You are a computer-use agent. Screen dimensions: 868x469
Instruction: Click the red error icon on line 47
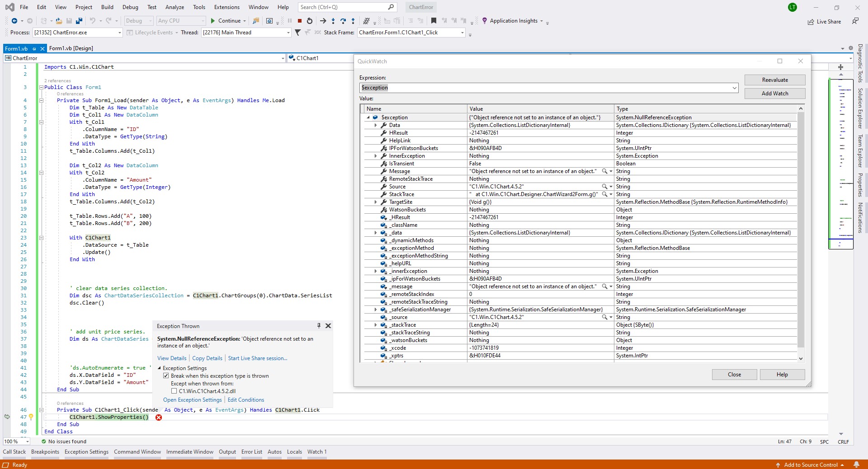[x=159, y=417]
